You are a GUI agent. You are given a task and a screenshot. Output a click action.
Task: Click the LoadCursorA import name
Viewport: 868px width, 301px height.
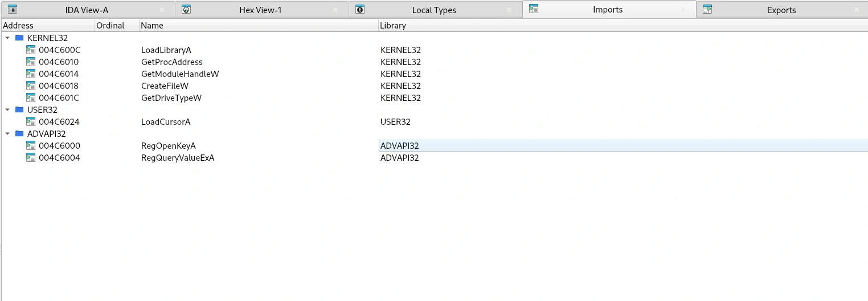166,121
